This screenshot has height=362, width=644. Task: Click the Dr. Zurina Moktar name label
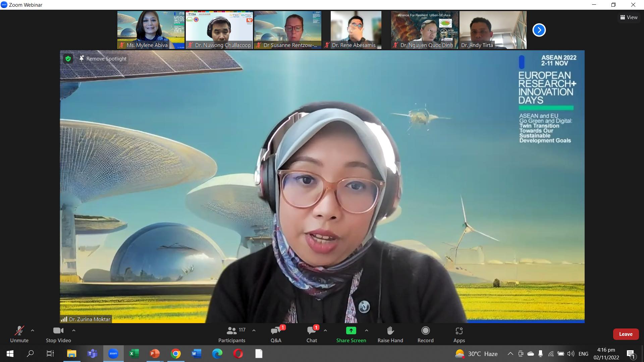click(x=90, y=319)
